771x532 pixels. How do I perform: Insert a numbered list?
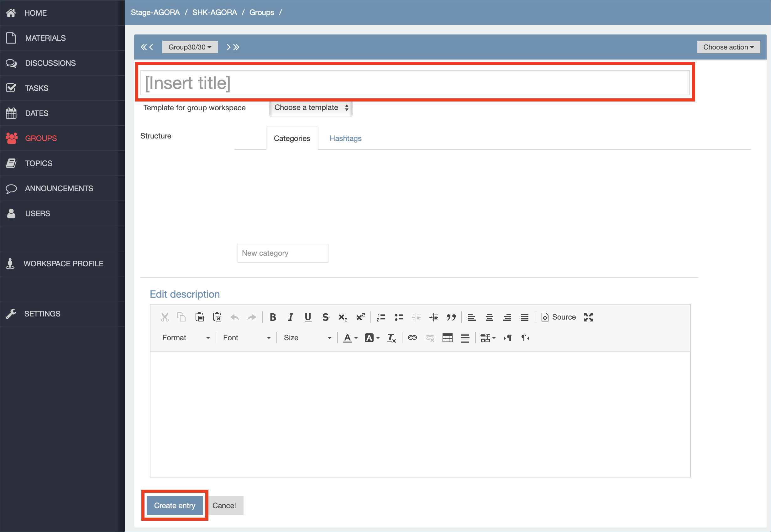point(381,317)
